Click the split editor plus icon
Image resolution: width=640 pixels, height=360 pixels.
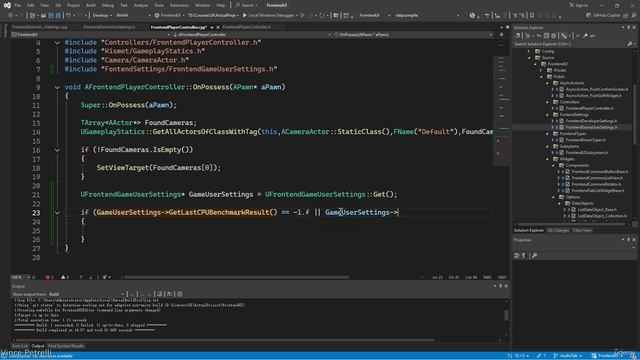[502, 35]
